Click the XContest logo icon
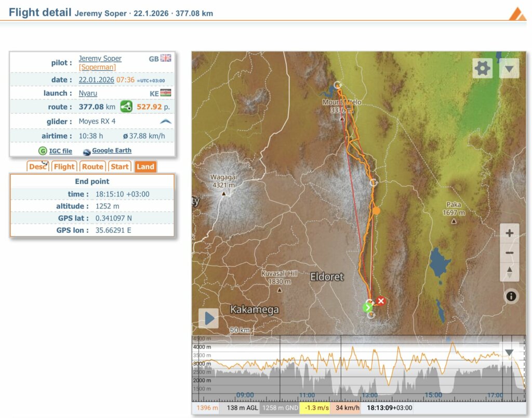The height and width of the screenshot is (418, 532). pos(517,14)
